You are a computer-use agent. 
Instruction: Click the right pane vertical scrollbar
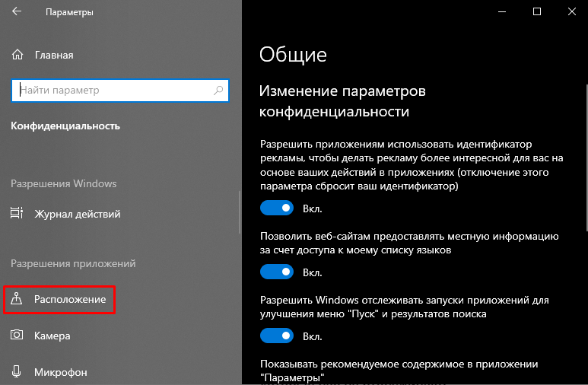586,157
